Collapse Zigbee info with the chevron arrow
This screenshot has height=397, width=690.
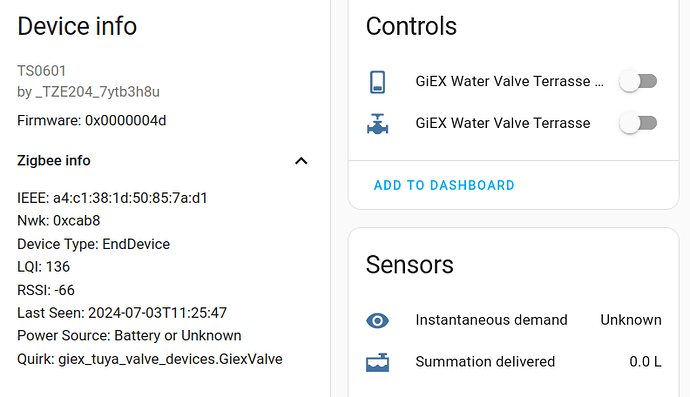pyautogui.click(x=301, y=161)
